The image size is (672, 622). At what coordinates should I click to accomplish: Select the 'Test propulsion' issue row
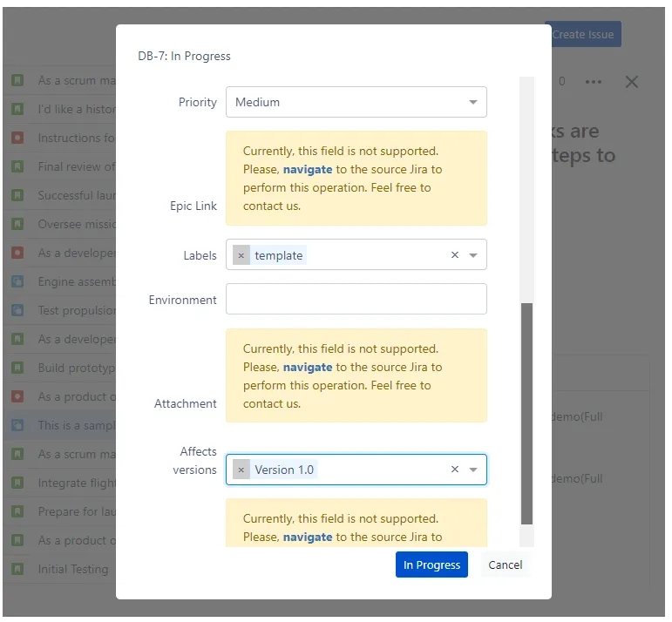coord(60,310)
